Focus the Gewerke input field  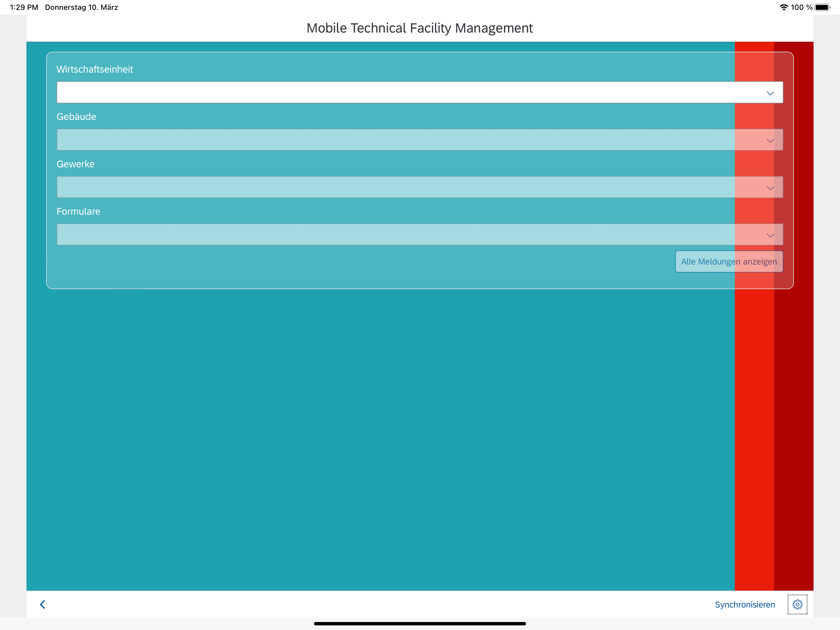pyautogui.click(x=420, y=187)
